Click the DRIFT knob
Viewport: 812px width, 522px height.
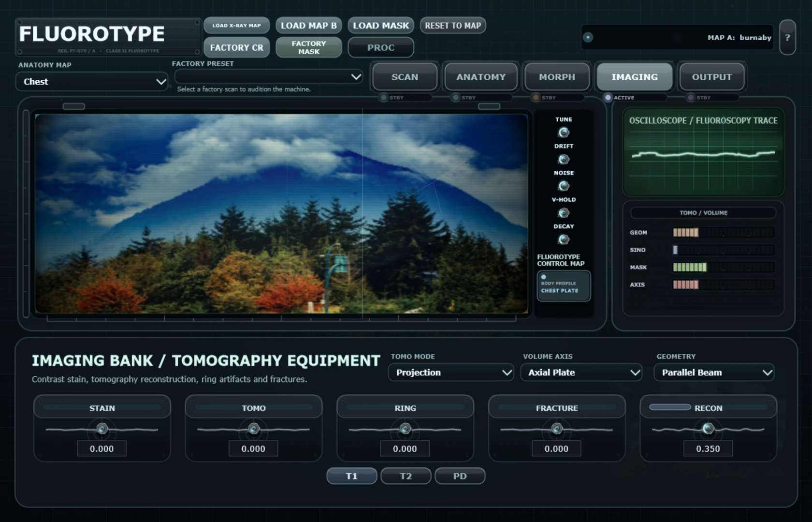564,159
